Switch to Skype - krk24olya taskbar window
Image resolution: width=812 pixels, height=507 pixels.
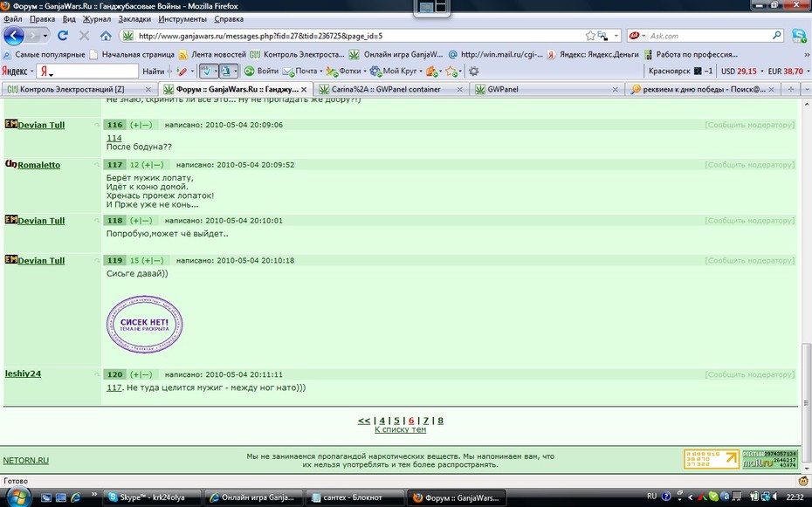(x=151, y=497)
